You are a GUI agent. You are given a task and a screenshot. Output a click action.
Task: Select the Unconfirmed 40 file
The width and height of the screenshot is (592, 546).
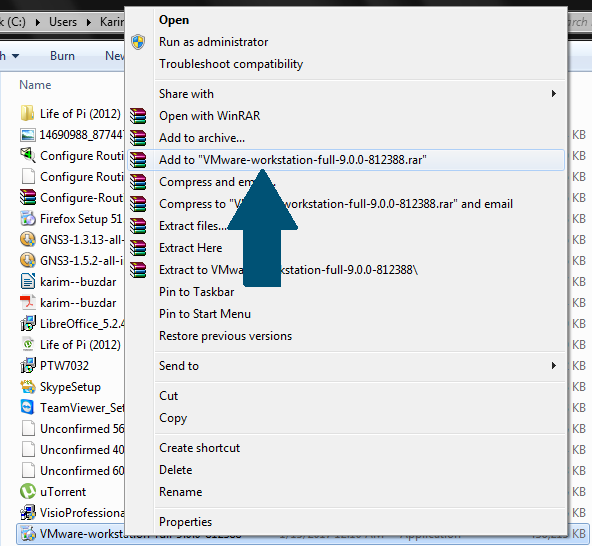(x=72, y=450)
